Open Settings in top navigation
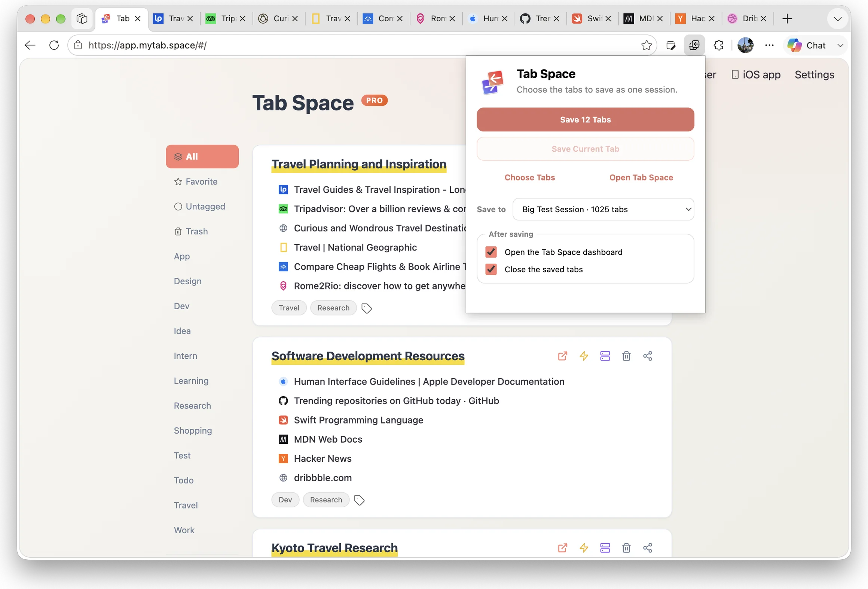Screen dimensions: 868x589 (x=814, y=75)
